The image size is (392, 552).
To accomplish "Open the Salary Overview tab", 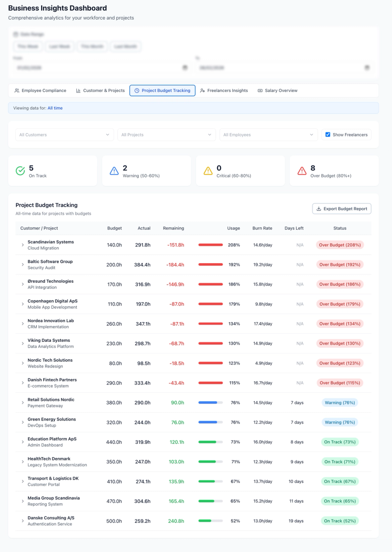I will point(278,91).
